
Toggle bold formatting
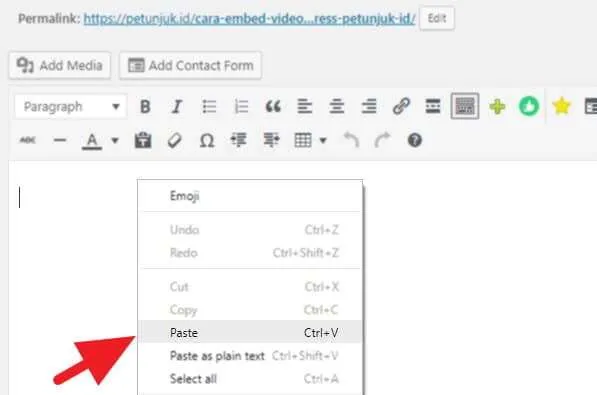pyautogui.click(x=145, y=107)
